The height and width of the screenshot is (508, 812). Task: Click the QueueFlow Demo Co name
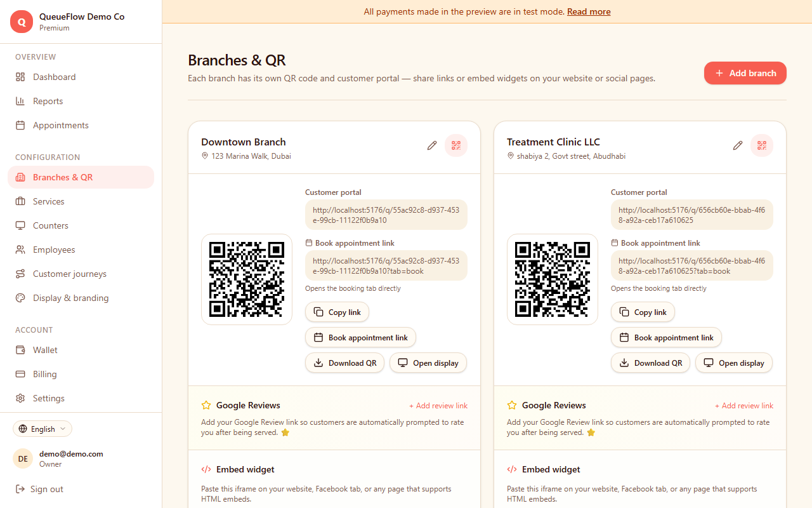pyautogui.click(x=82, y=17)
